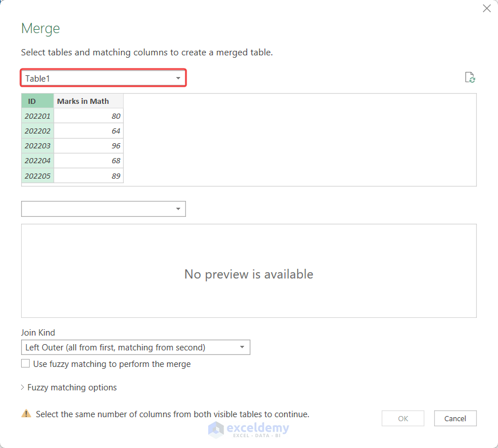Click the cell containing ID 202201
This screenshot has width=498, height=448.
pos(37,115)
